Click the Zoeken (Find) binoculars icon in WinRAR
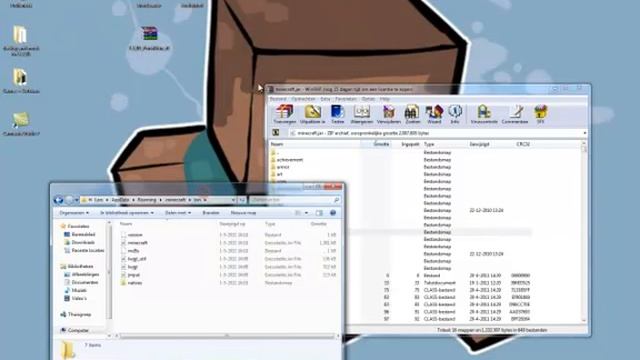Image resolution: width=640 pixels, height=360 pixels. pos(412,114)
